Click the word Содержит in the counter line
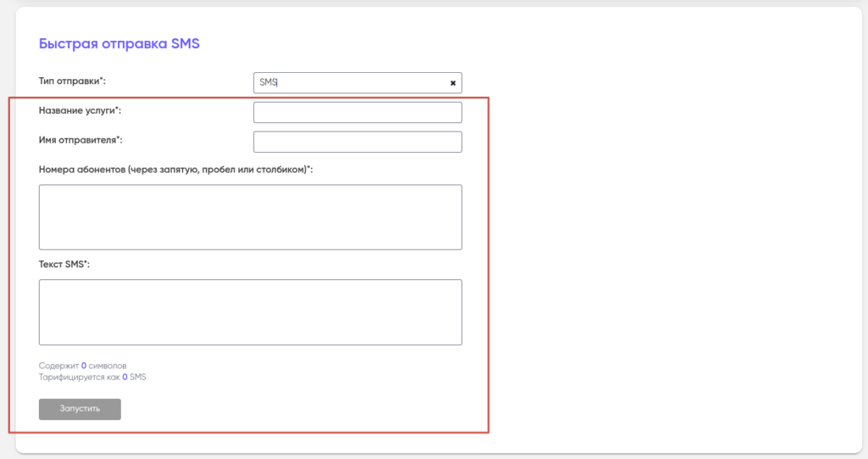Screen dimensions: 868x459 point(58,366)
